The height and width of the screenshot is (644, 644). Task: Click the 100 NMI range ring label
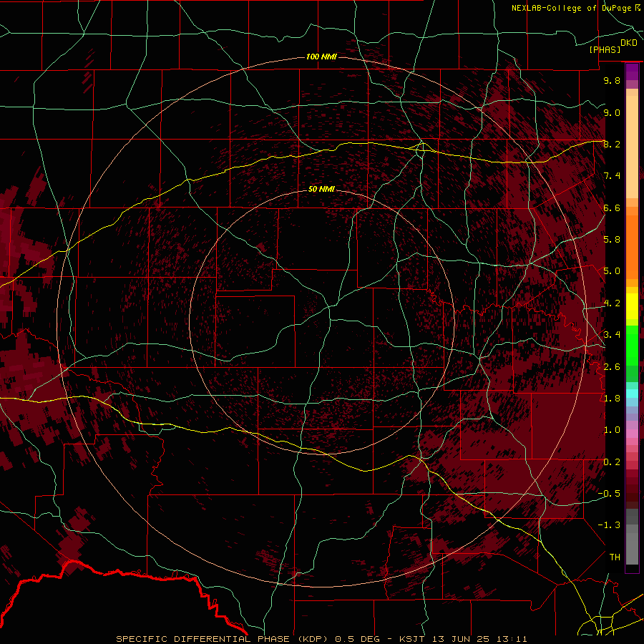click(321, 57)
